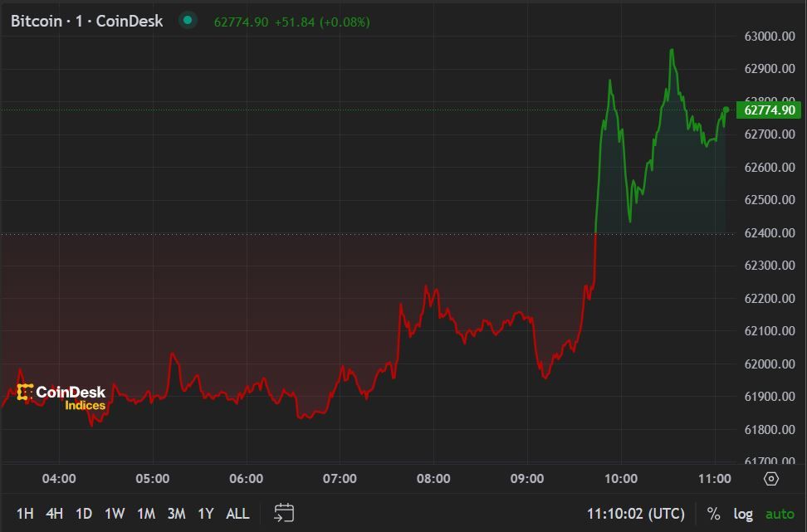Click the 62774.90 price in chart header

click(241, 22)
